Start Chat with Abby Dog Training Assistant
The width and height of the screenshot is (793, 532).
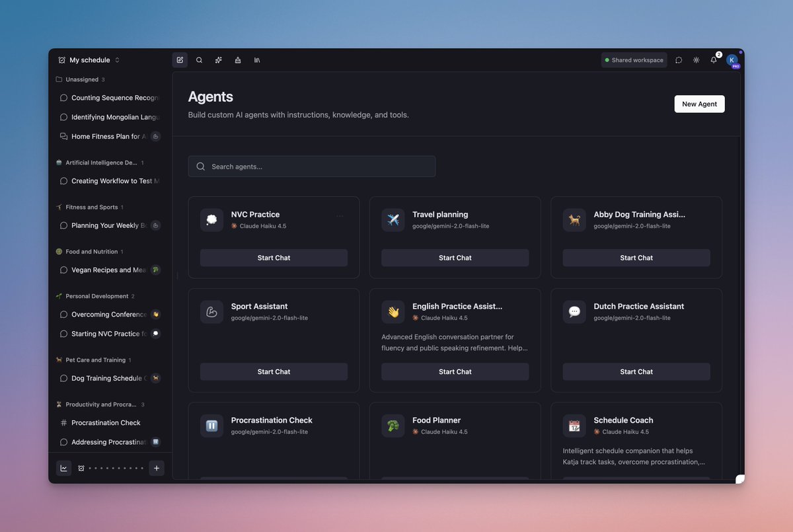[x=636, y=258]
